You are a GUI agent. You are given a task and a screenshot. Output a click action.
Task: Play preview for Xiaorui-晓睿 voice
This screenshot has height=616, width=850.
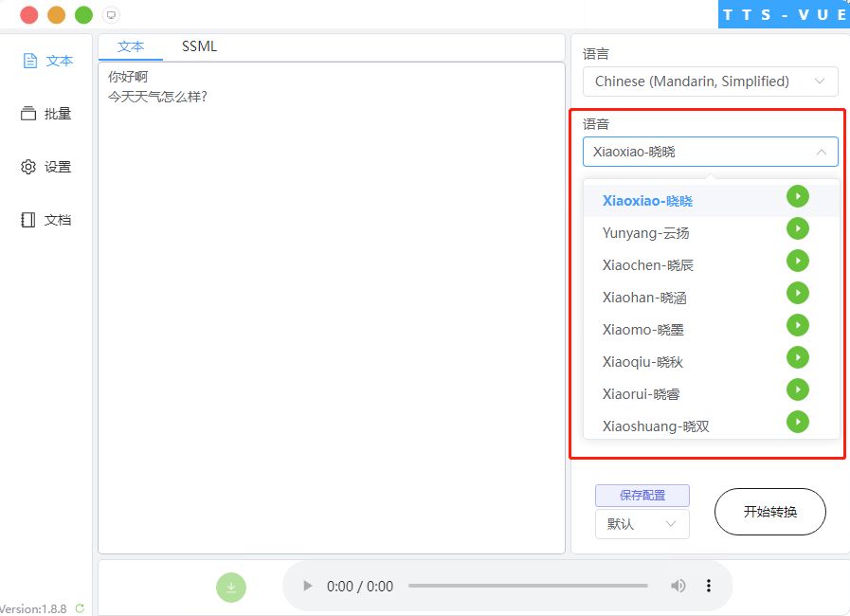798,390
